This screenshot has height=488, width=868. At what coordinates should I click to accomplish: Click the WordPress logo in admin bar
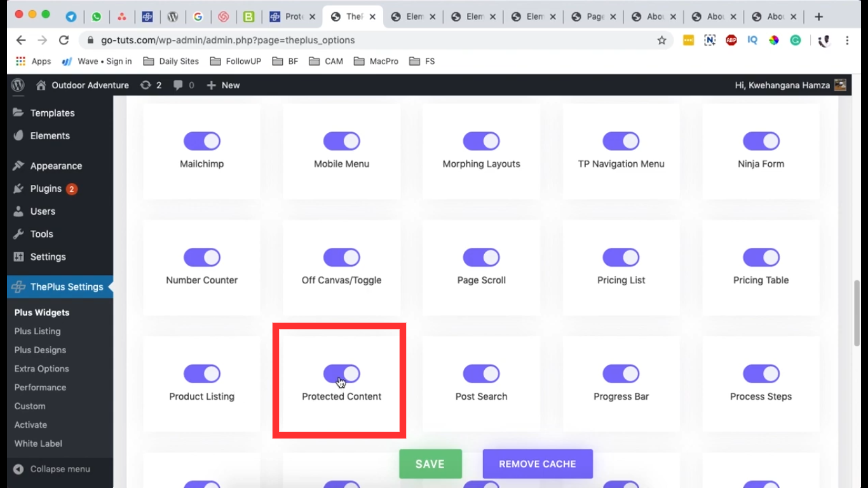pyautogui.click(x=18, y=85)
